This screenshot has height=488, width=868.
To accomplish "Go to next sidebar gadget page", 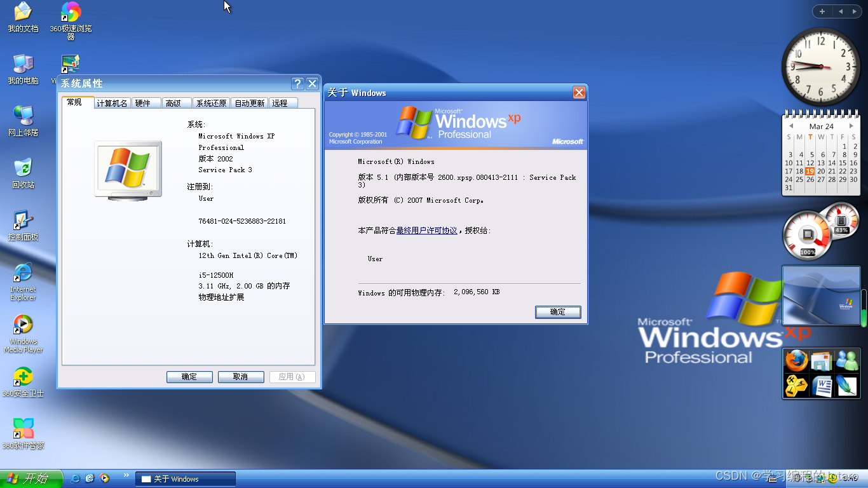I will [853, 11].
